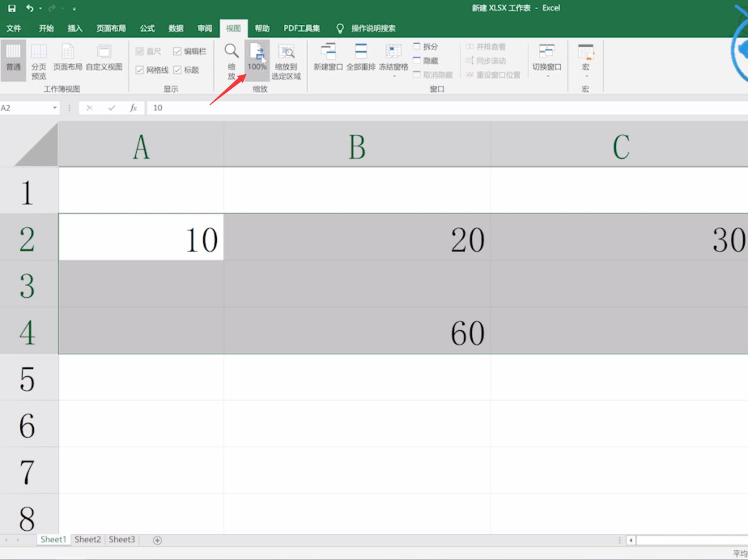Select column B header
Image resolution: width=748 pixels, height=560 pixels.
tap(357, 144)
